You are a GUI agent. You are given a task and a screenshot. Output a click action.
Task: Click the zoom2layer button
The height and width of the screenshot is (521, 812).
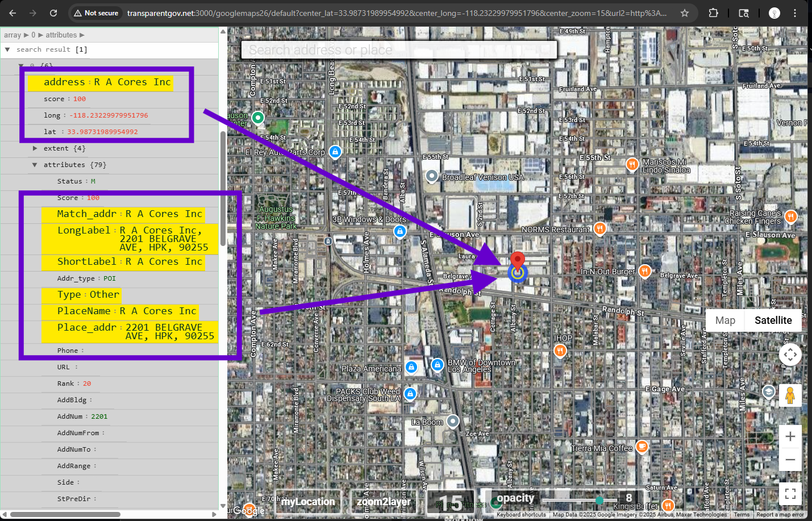384,502
